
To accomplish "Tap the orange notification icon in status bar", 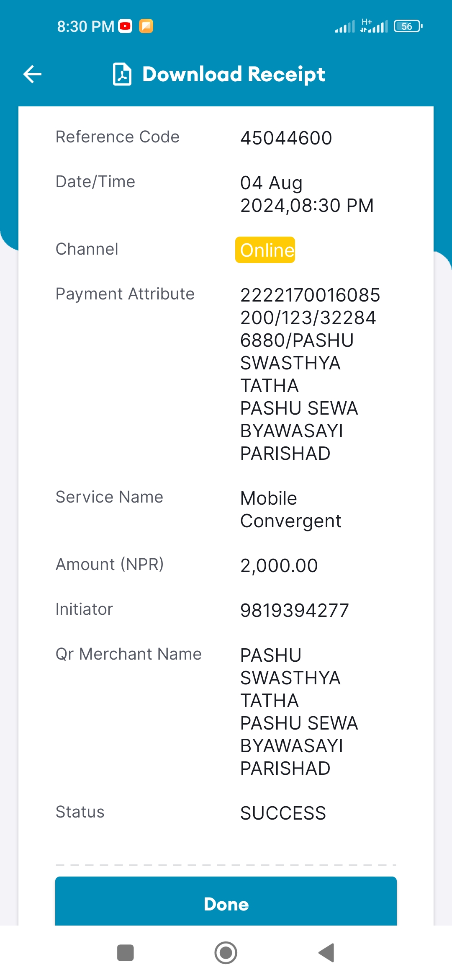I will [x=146, y=26].
